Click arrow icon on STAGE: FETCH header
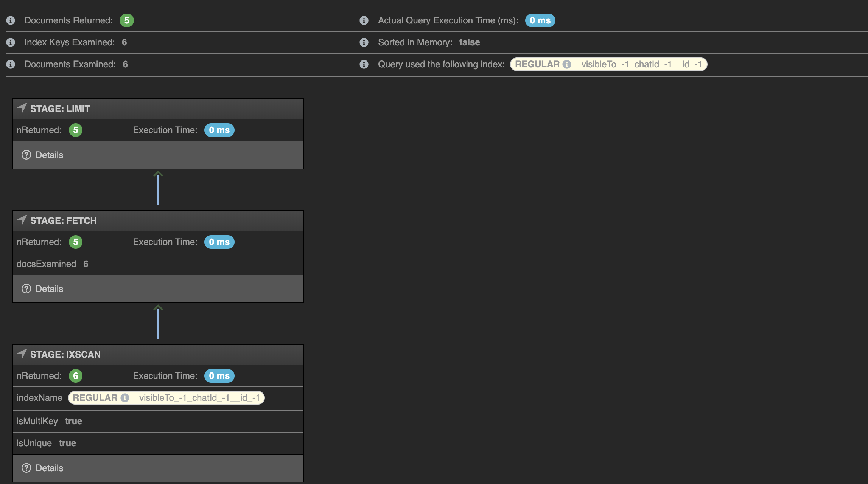Viewport: 868px width, 484px height. 22,220
